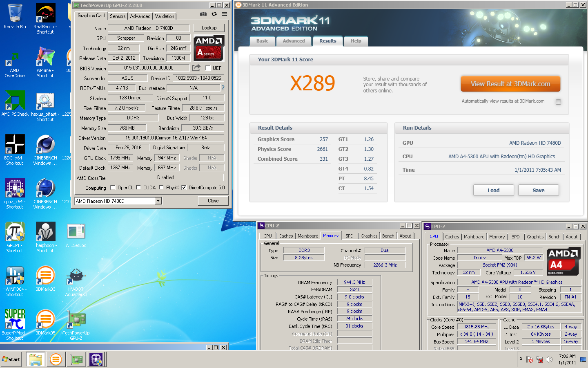The height and width of the screenshot is (368, 588).
Task: Switch to GPU-Z Advanced tab
Action: pyautogui.click(x=140, y=16)
